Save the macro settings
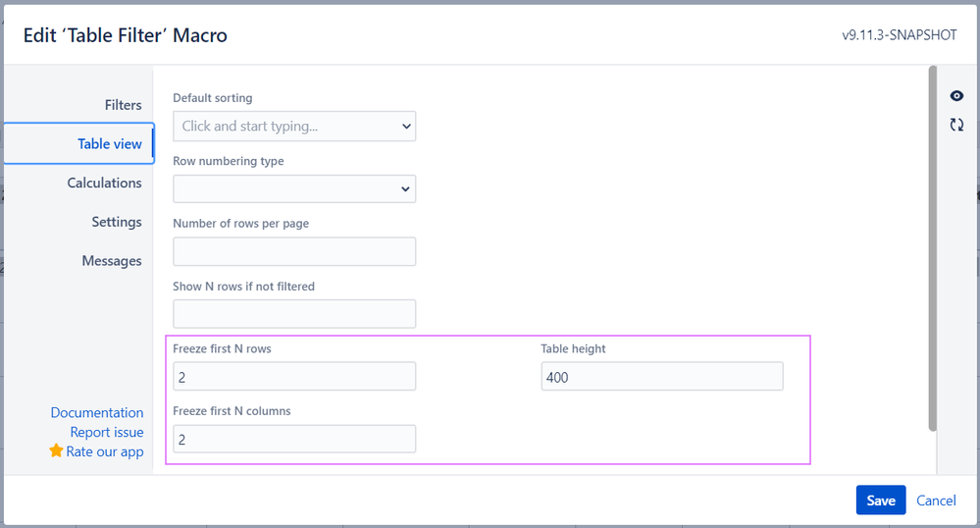Image resolution: width=980 pixels, height=528 pixels. tap(881, 501)
